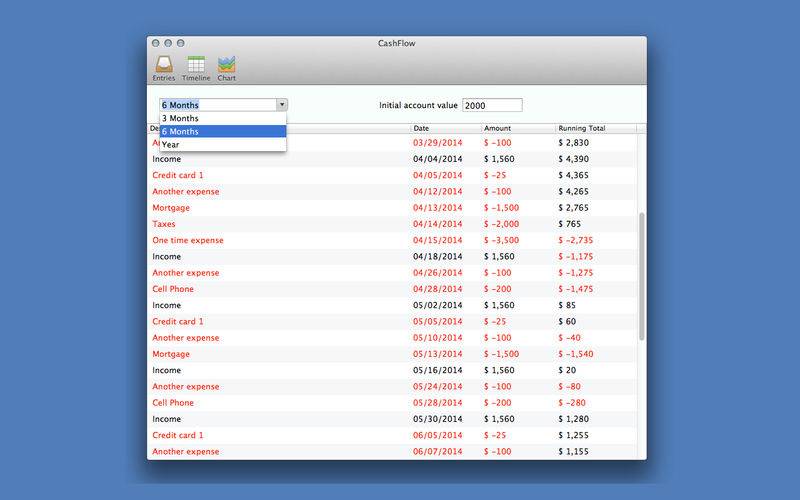Select the Cell Phone row dated 05/28/2014
The height and width of the screenshot is (500, 800).
pyautogui.click(x=392, y=403)
